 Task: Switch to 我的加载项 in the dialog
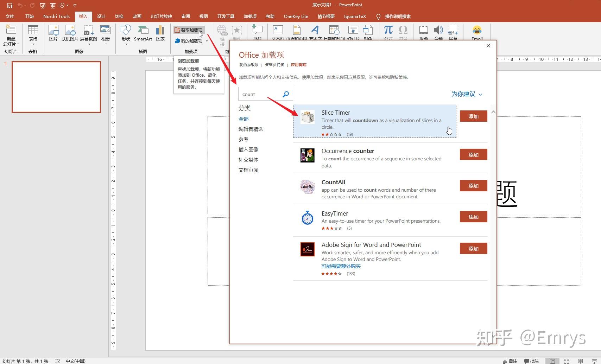click(249, 65)
